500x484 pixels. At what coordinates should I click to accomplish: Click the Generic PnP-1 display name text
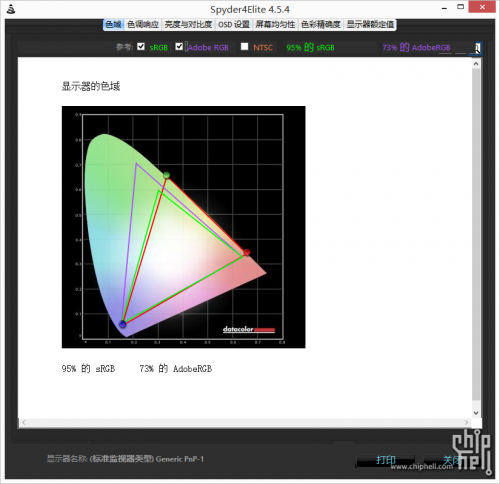click(180, 459)
